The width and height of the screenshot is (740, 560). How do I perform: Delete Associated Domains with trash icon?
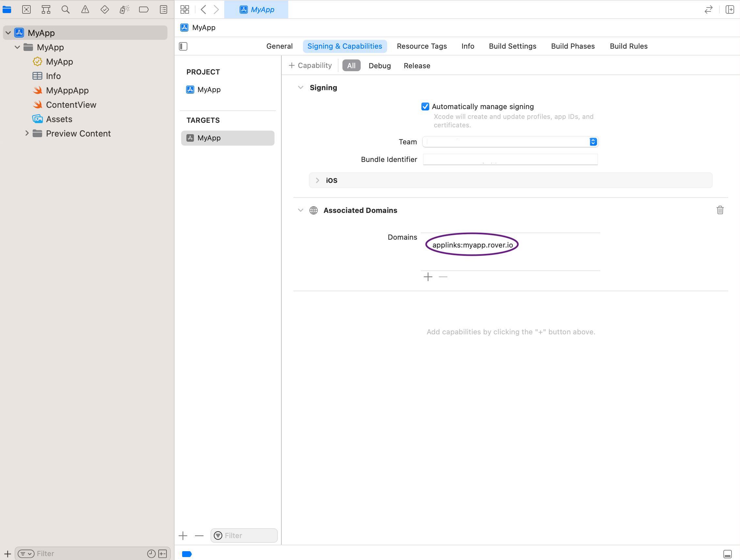(x=720, y=210)
